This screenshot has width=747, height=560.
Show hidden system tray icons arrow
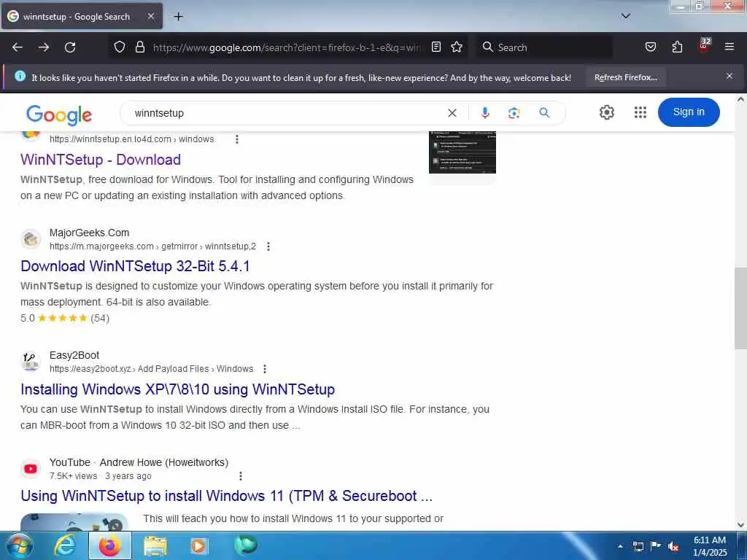tap(620, 546)
